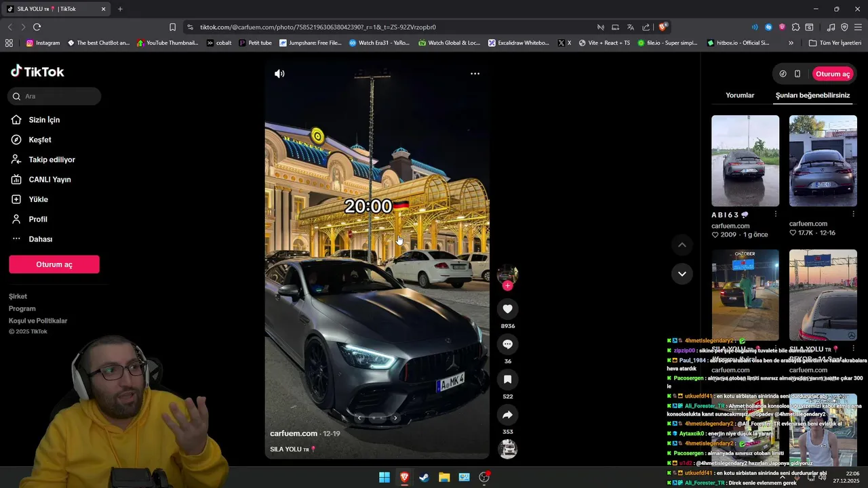Follow the creator via the plus badge

(507, 286)
